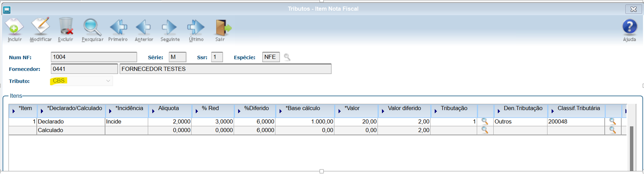Click the Valor diferido column header
The image size is (644, 177).
[404, 111]
